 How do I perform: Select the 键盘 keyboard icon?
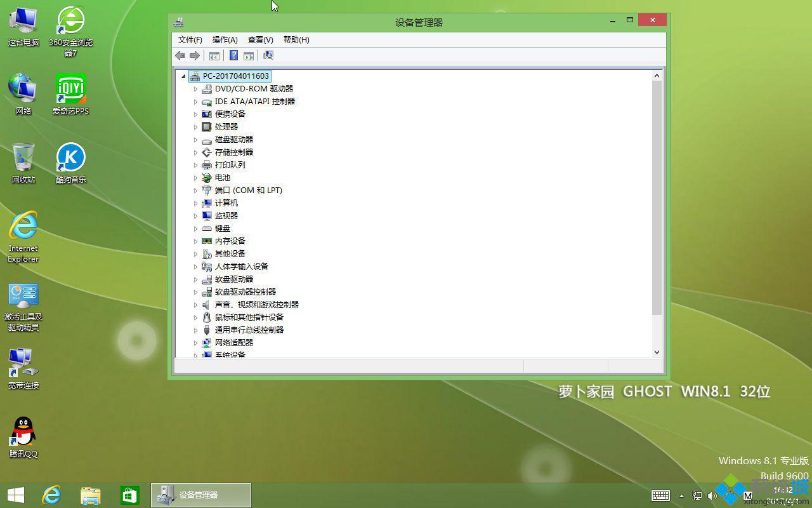click(x=207, y=229)
